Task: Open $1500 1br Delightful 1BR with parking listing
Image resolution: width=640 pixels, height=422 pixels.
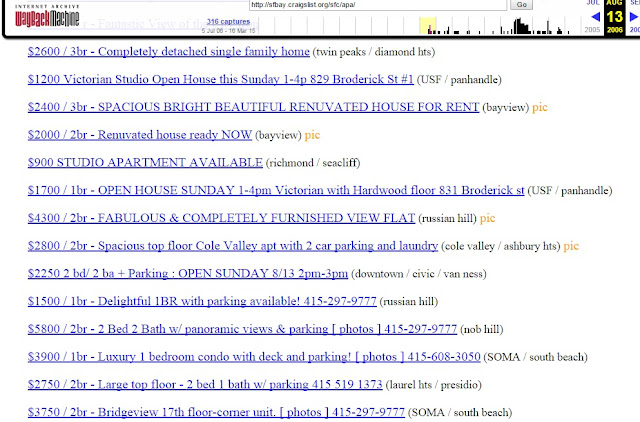Action: click(x=202, y=301)
